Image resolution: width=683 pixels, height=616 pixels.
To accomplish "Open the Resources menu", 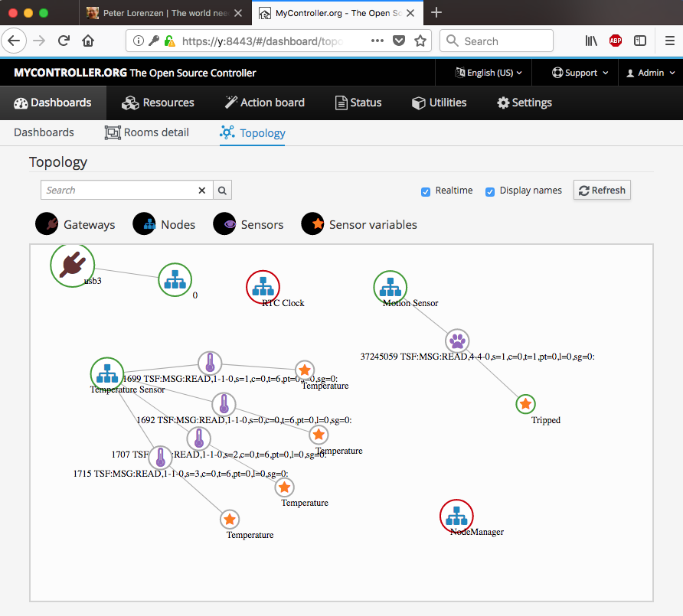I will point(158,103).
